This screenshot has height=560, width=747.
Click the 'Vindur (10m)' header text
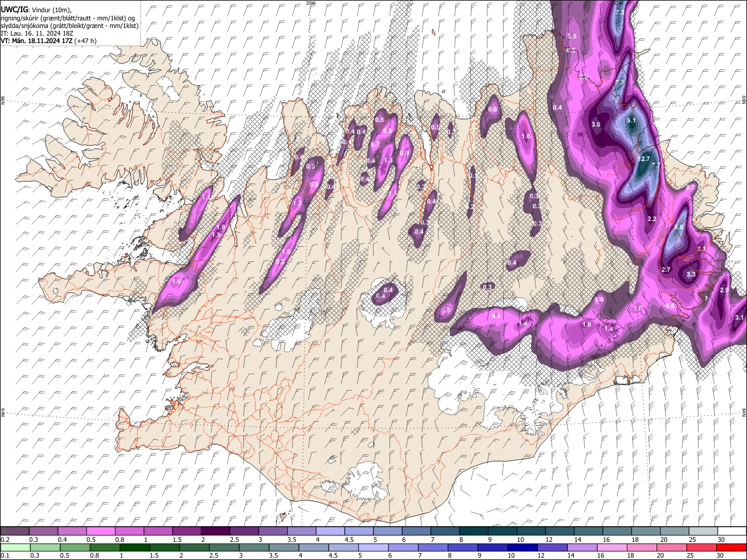50,10
